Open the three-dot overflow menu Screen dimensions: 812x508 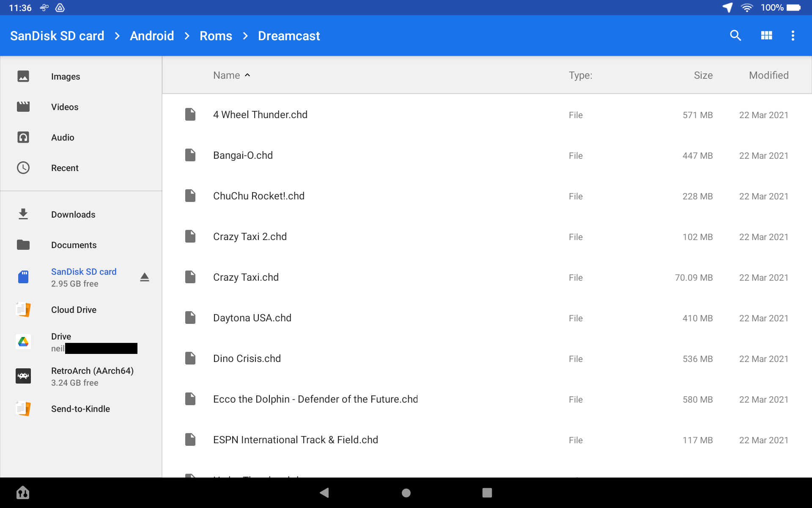pos(793,36)
